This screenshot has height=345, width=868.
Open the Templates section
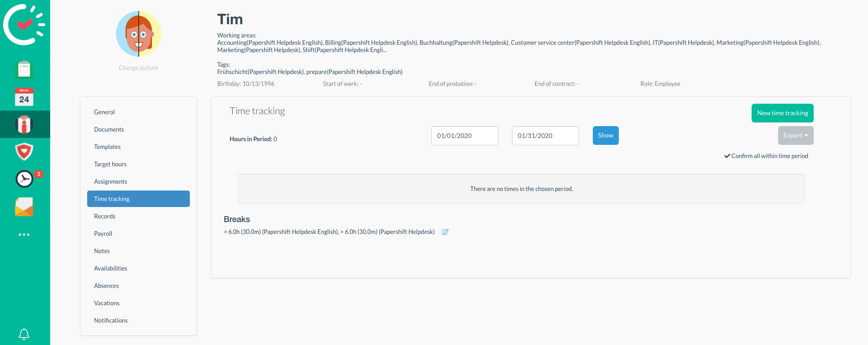(x=138, y=147)
